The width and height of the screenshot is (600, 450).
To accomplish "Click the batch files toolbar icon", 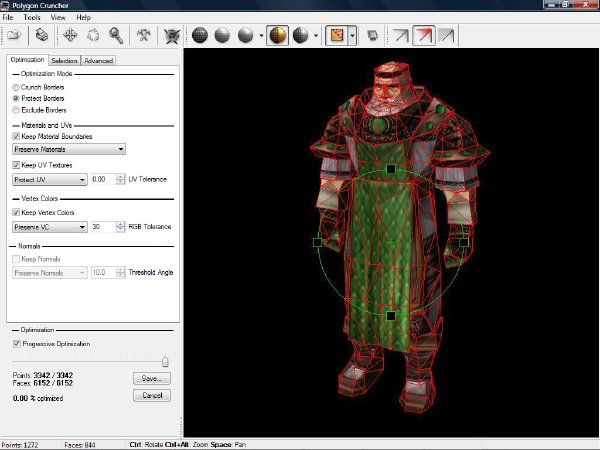I will click(41, 35).
